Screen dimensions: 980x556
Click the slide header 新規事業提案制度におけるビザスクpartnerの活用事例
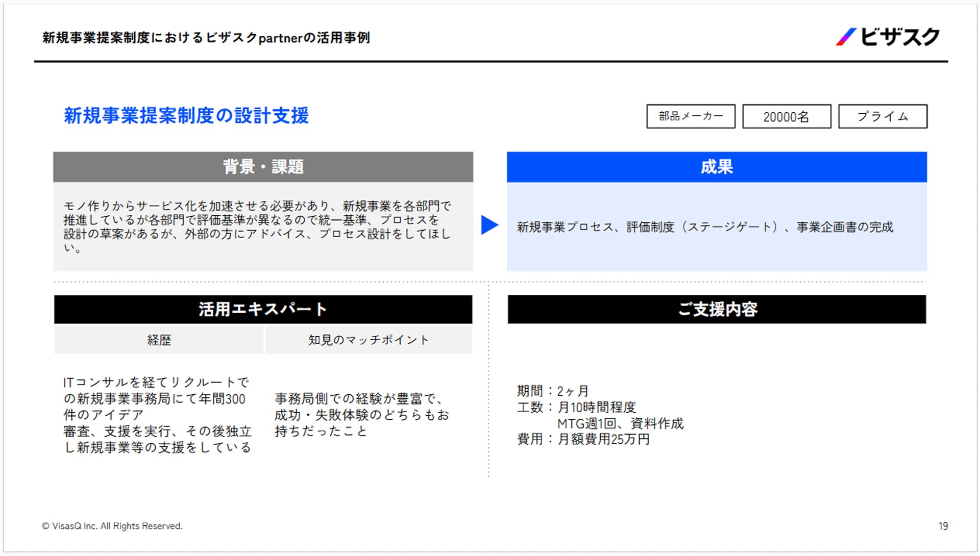coord(206,38)
